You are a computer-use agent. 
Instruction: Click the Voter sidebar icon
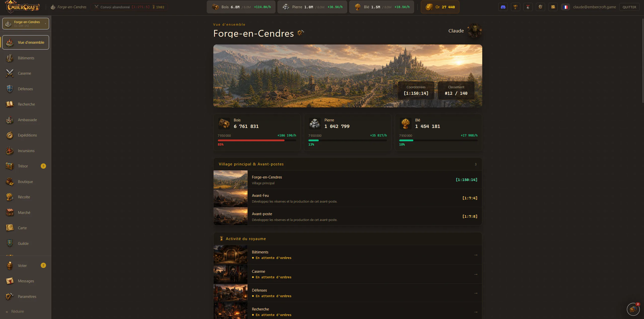(10, 266)
